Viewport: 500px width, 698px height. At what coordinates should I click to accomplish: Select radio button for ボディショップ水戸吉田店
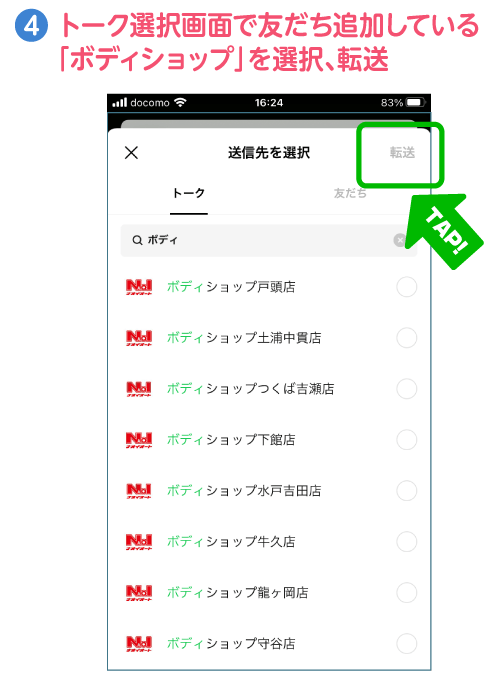click(407, 491)
